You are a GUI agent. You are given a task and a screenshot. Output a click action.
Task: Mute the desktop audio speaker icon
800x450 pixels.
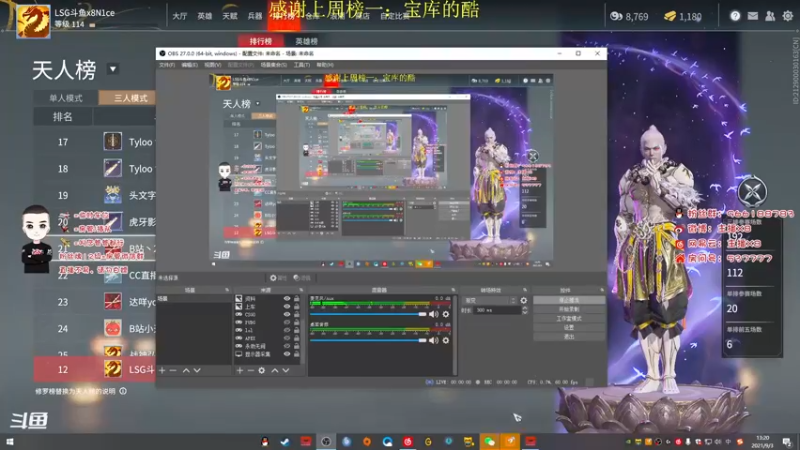point(434,340)
